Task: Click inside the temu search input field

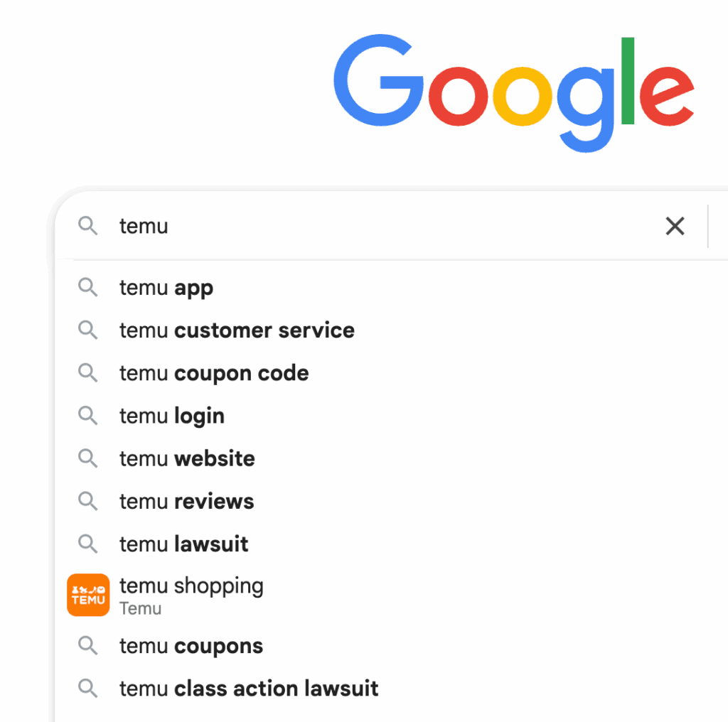Action: pyautogui.click(x=355, y=227)
